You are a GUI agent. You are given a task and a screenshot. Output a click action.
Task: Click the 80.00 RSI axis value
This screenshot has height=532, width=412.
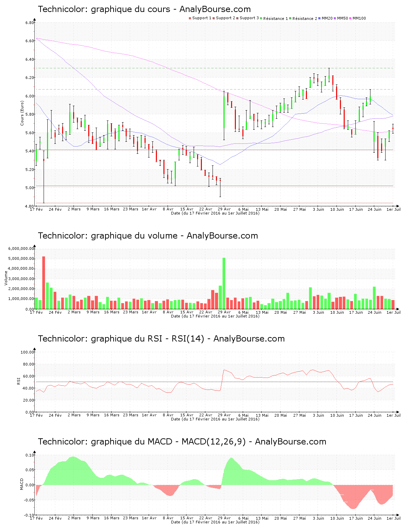(28, 364)
